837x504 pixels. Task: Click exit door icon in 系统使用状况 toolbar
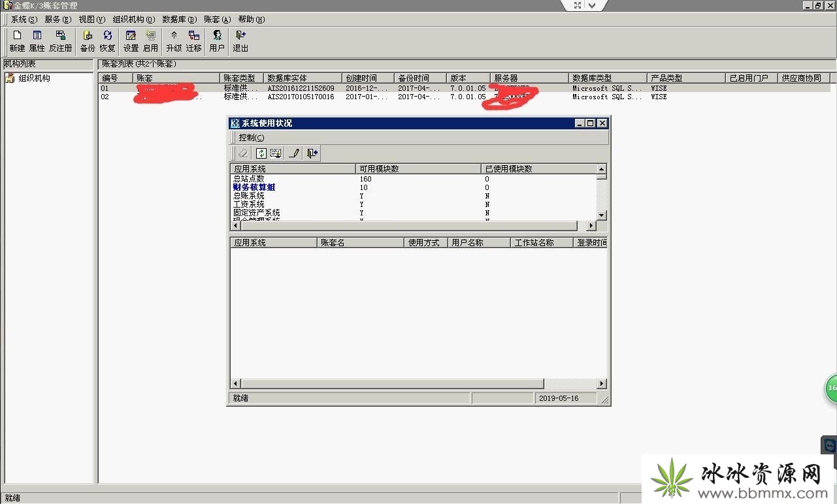point(312,153)
